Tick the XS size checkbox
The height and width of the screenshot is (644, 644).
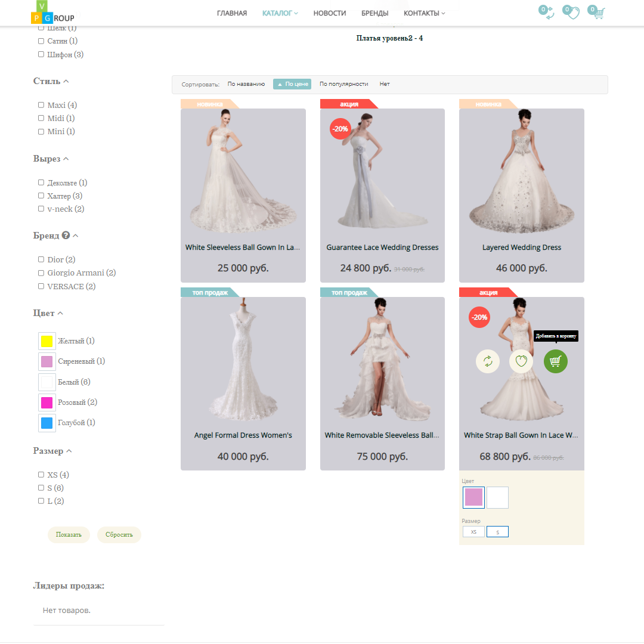click(41, 475)
